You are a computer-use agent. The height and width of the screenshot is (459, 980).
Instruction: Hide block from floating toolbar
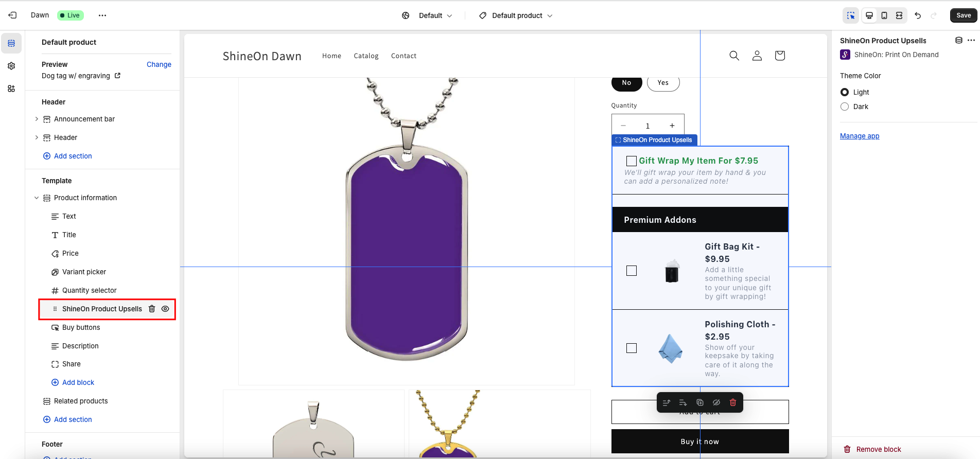[x=716, y=402]
